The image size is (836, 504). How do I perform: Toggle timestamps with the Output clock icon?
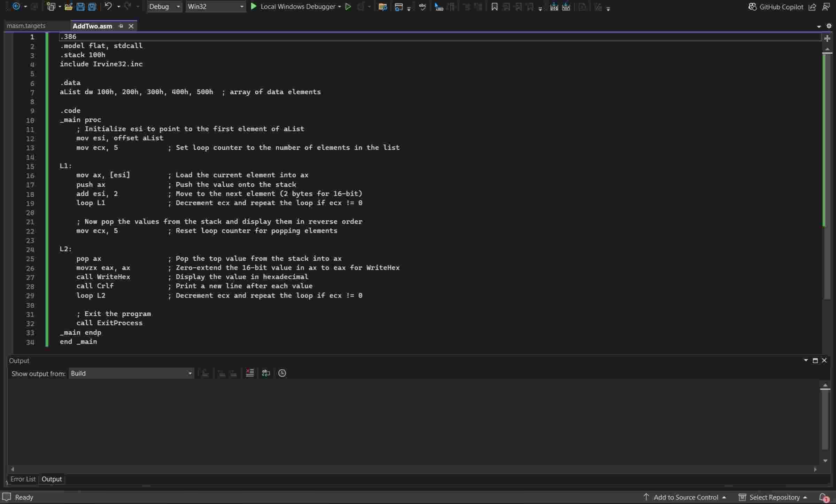(x=282, y=373)
